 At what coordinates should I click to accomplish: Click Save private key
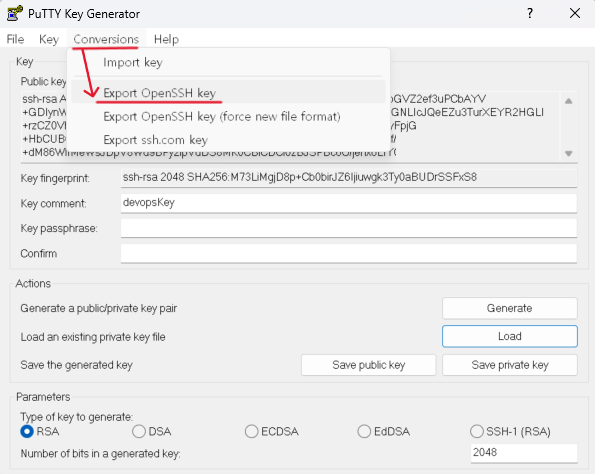[510, 365]
